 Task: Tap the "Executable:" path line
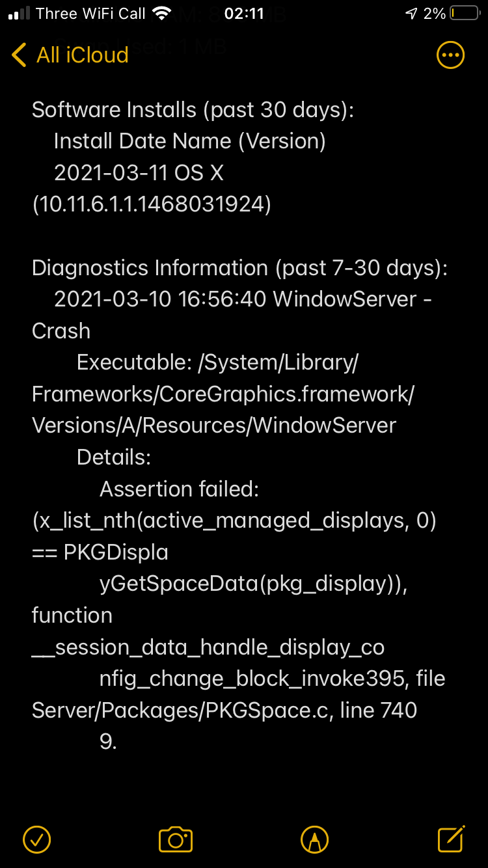click(223, 394)
